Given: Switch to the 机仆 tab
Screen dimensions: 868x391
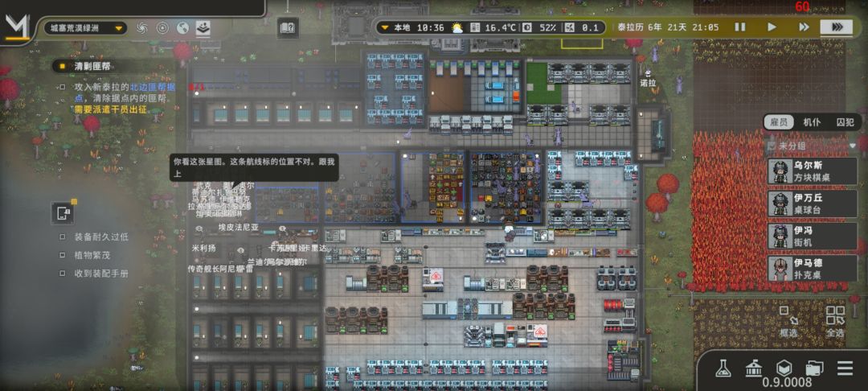Looking at the screenshot, I should [x=812, y=122].
